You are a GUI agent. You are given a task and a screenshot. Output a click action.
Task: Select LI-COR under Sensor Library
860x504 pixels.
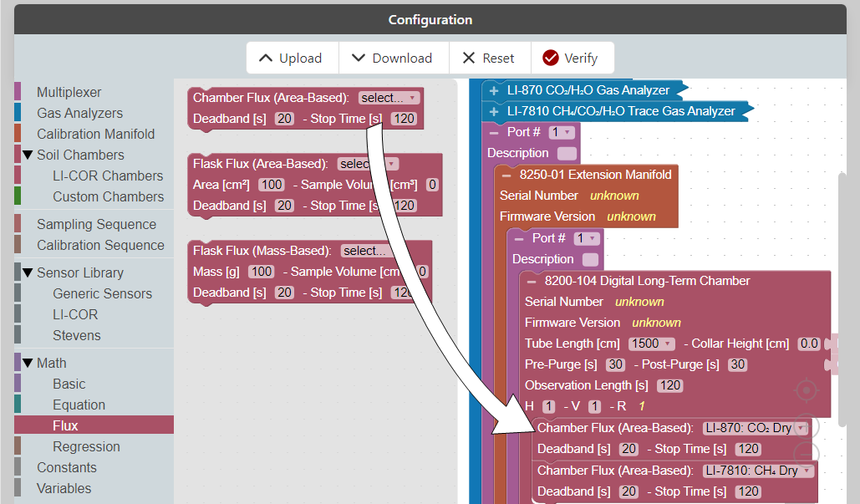[94, 314]
